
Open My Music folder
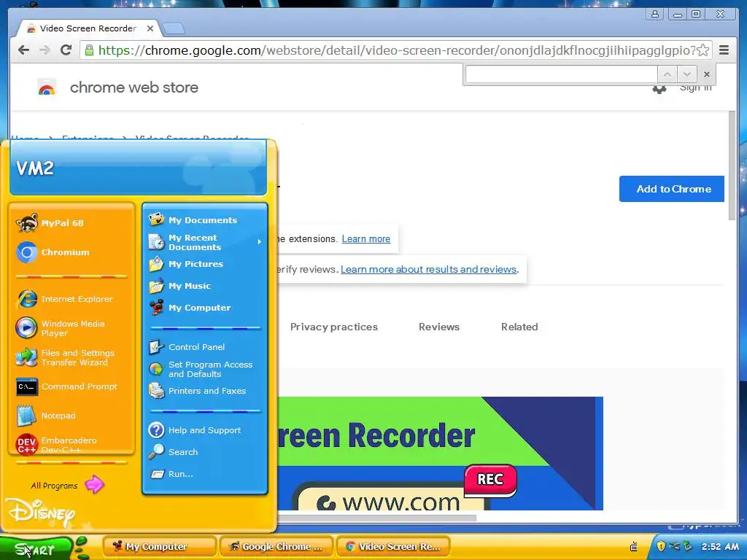tap(205, 286)
